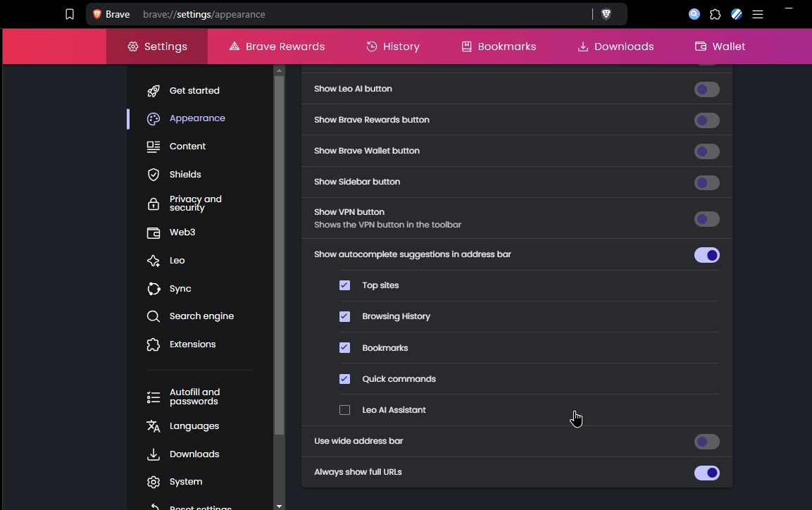Uncheck the Top sites checkbox

[344, 285]
